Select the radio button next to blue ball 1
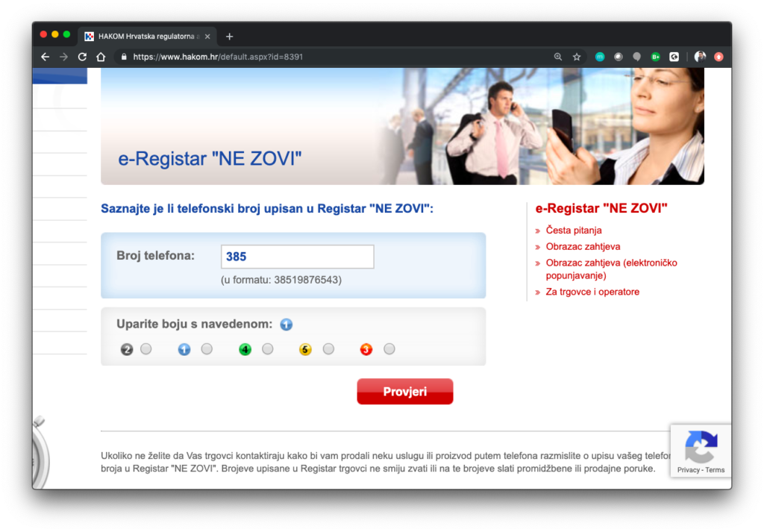The image size is (764, 532). click(x=207, y=349)
